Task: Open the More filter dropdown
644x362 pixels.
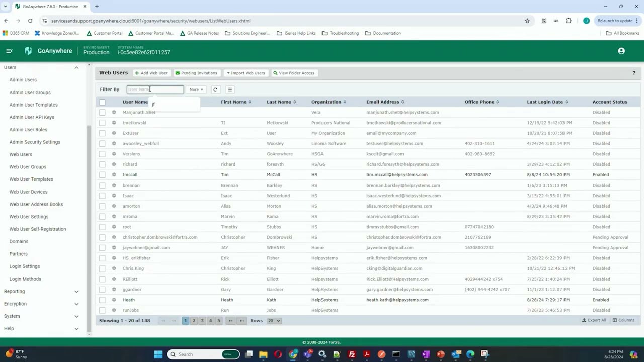Action: (196, 89)
